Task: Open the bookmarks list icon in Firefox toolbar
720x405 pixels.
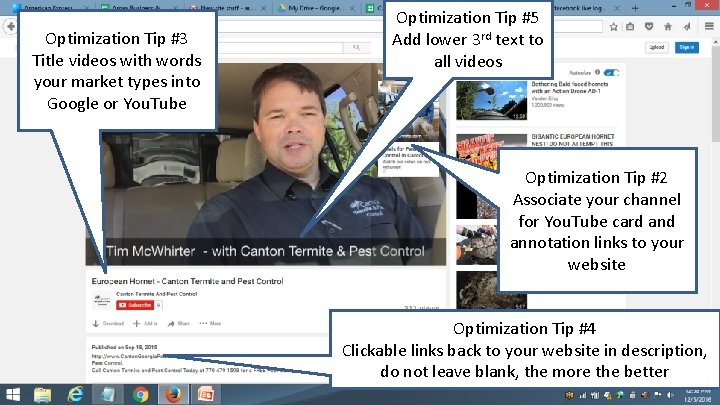Action: (x=630, y=27)
